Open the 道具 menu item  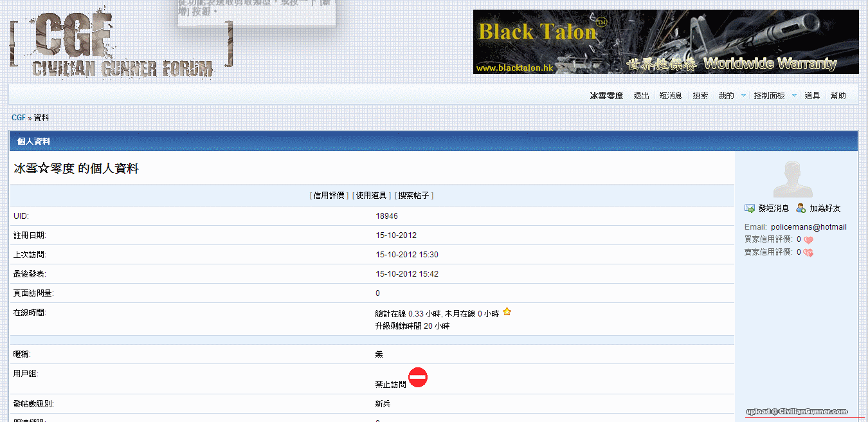pyautogui.click(x=812, y=96)
